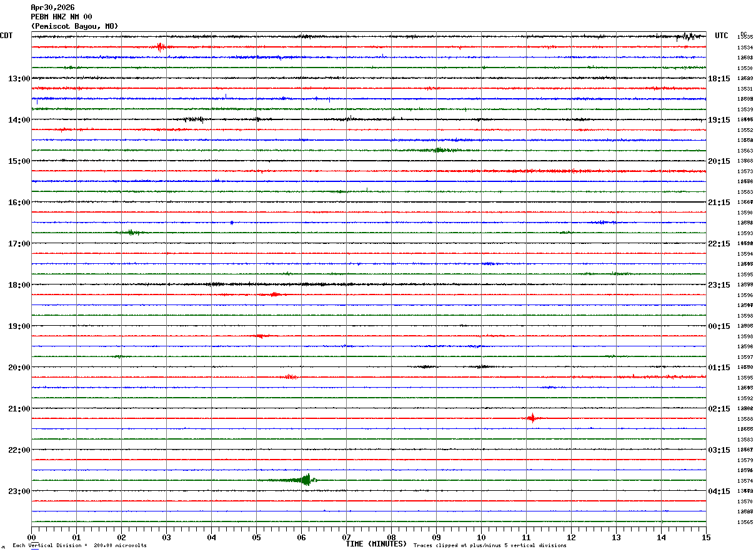The image size is (756, 554).
Task: Click the PEBM HNZ NM 00 station label
Action: pos(61,17)
